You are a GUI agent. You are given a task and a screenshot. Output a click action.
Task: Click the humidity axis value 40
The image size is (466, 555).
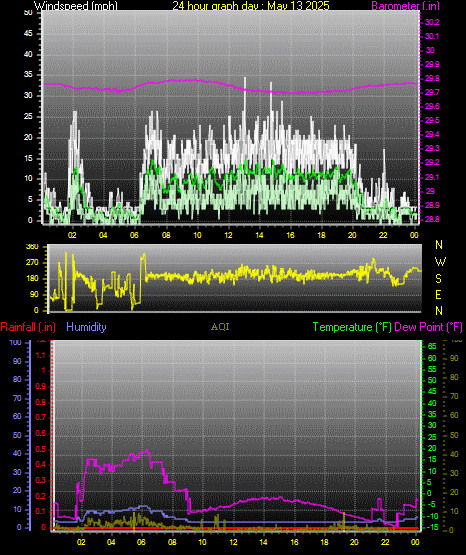coord(17,453)
